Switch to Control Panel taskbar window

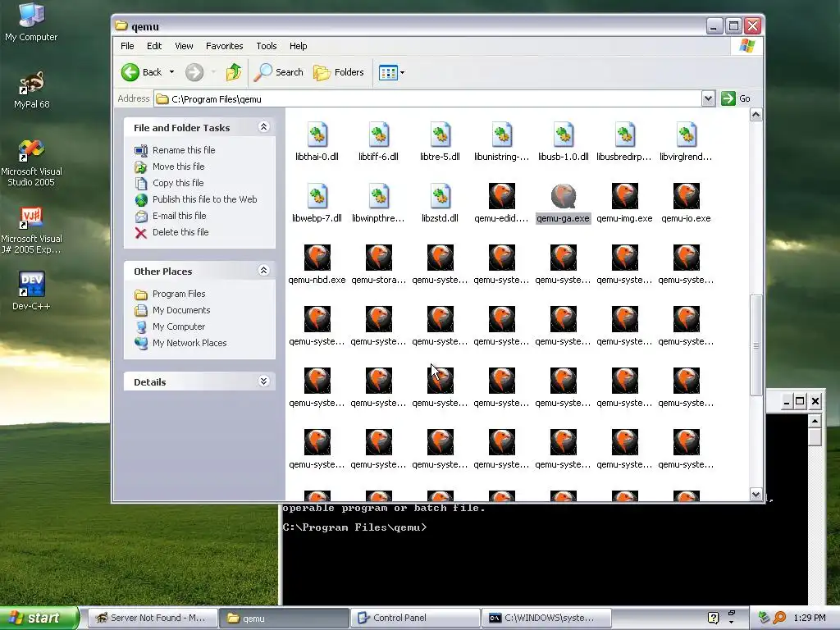pyautogui.click(x=416, y=618)
